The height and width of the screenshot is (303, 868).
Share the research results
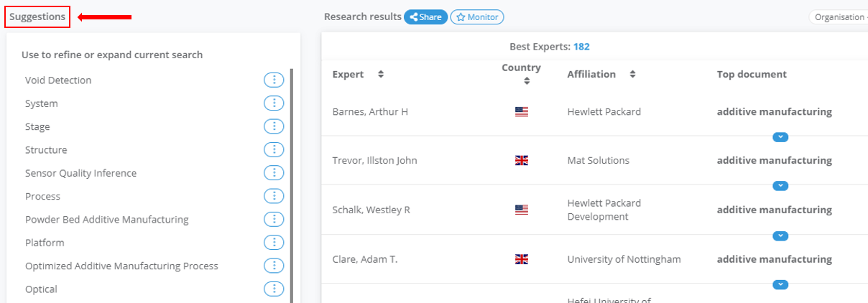[x=425, y=17]
